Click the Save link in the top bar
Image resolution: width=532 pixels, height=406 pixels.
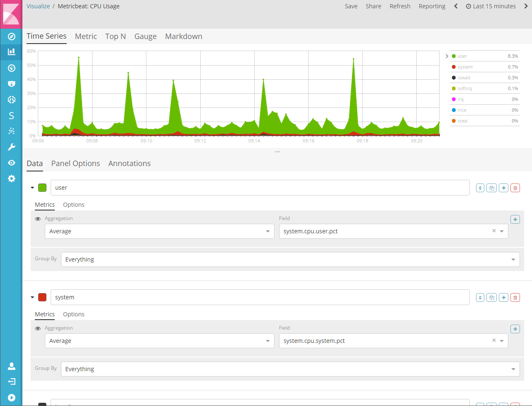351,6
